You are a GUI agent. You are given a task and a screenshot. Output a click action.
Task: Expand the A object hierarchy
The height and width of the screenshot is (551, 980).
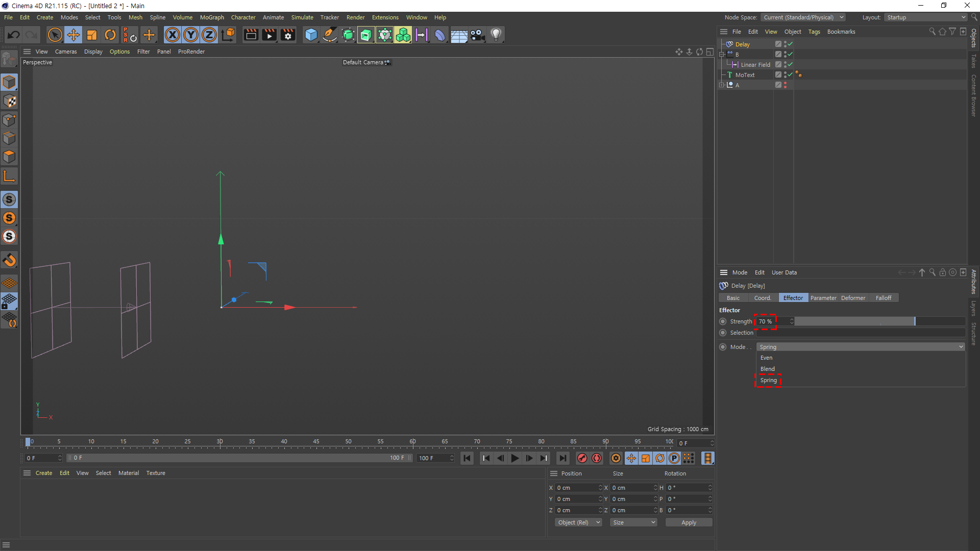(722, 85)
